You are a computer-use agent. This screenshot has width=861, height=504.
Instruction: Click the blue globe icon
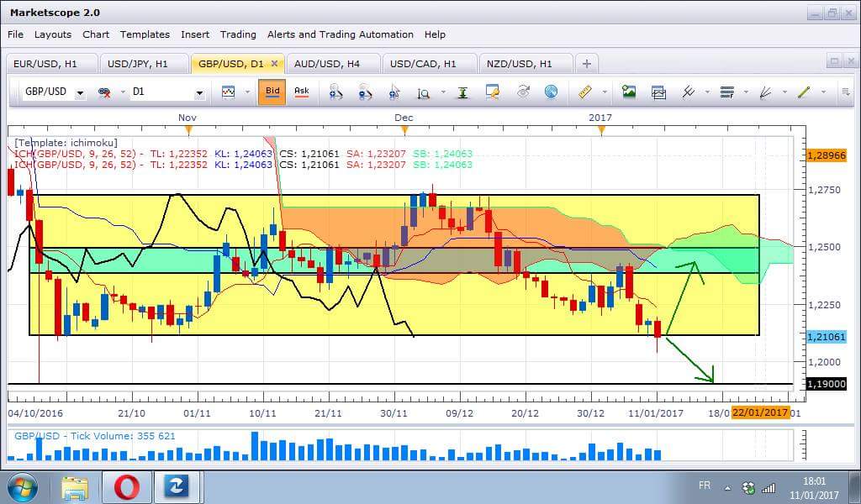[x=552, y=92]
